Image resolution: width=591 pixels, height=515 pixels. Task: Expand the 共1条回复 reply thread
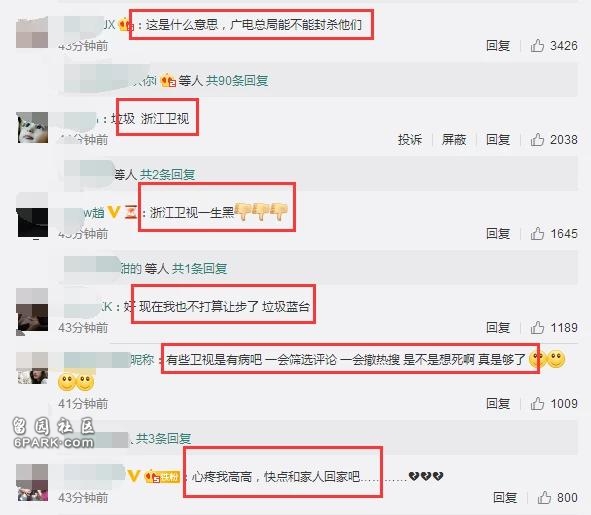click(x=200, y=268)
